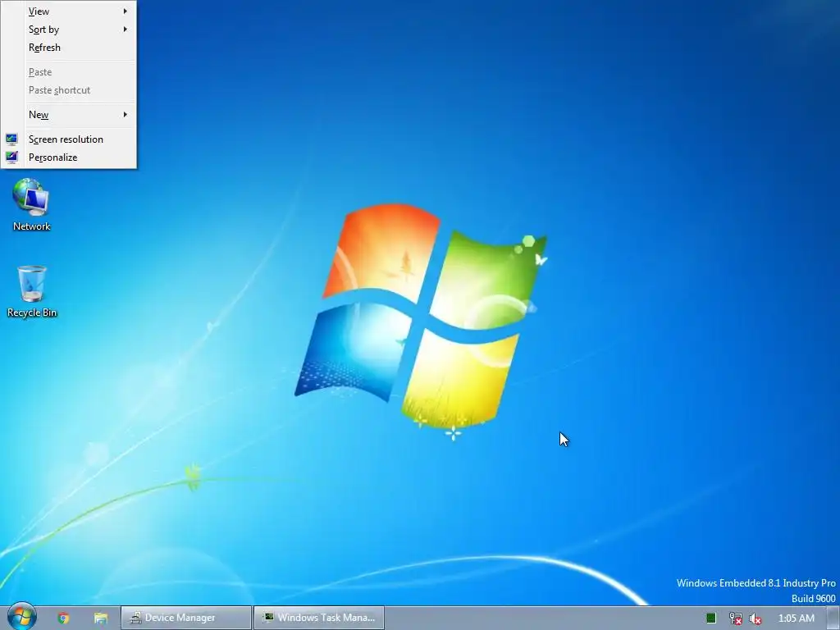The height and width of the screenshot is (630, 840).
Task: Expand the View submenu
Action: [x=69, y=11]
